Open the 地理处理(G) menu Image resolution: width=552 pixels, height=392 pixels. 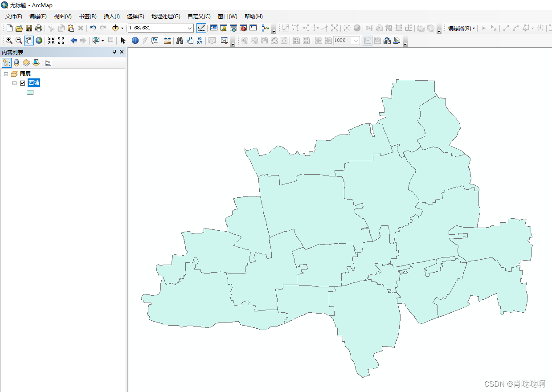(166, 16)
